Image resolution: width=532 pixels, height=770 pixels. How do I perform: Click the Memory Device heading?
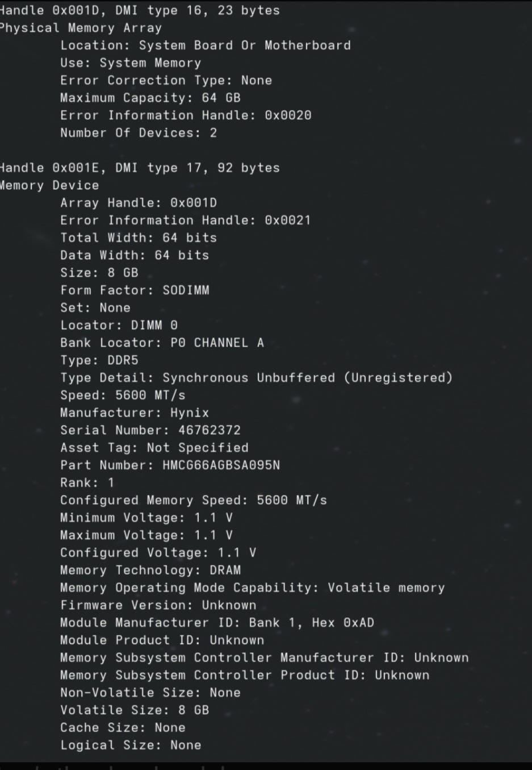click(x=49, y=185)
